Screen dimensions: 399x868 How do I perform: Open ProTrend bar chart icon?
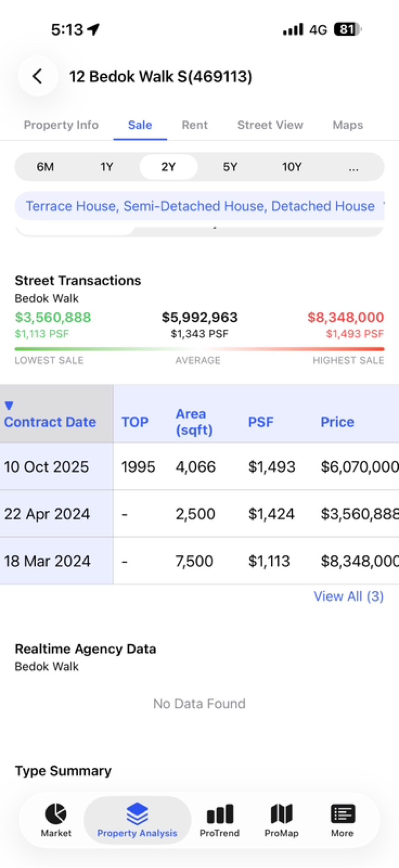pos(219,814)
